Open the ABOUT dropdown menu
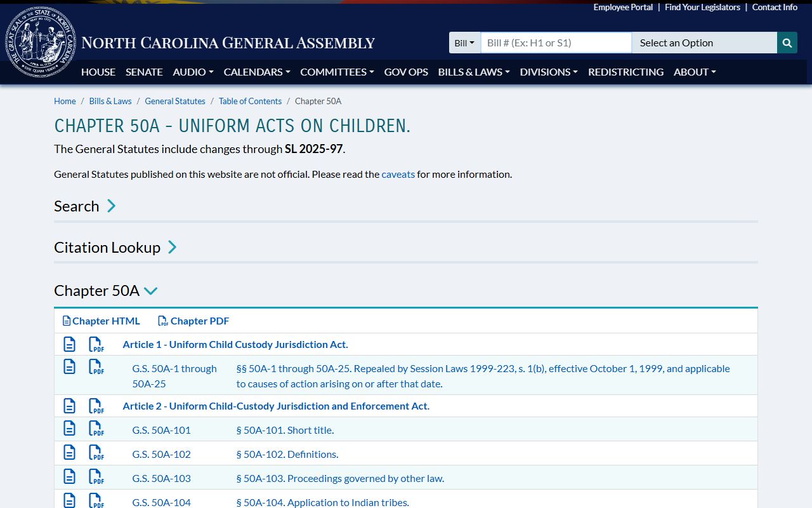The width and height of the screenshot is (812, 508). pos(695,72)
